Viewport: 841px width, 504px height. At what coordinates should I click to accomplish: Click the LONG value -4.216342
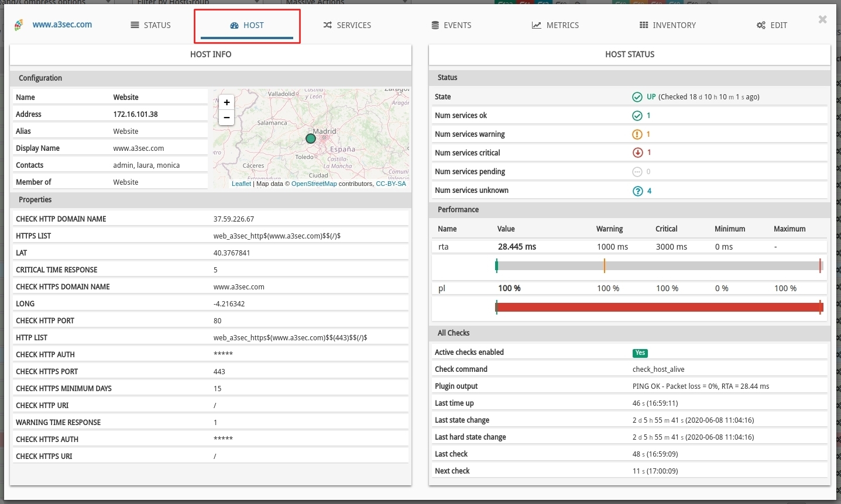pos(229,304)
